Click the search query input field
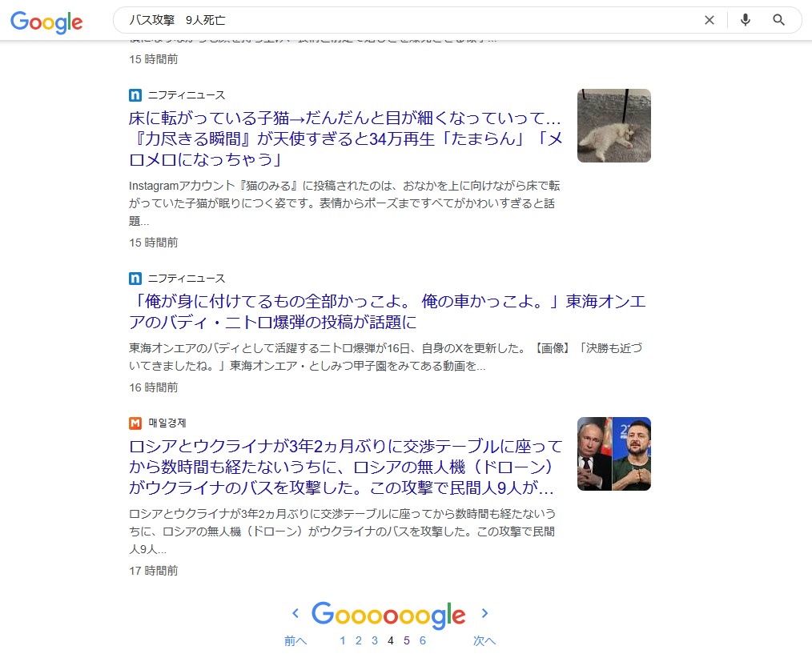This screenshot has width=812, height=666. pyautogui.click(x=409, y=20)
